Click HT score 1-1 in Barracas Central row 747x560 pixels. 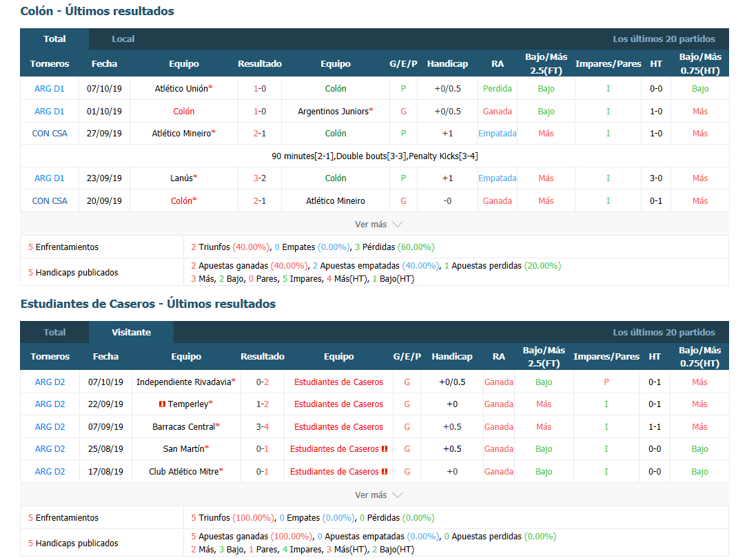tap(655, 426)
